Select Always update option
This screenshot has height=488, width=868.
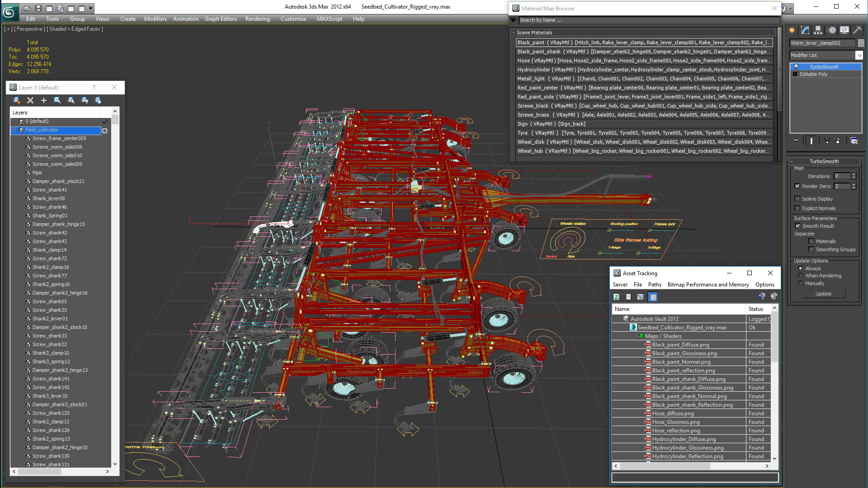pos(800,268)
